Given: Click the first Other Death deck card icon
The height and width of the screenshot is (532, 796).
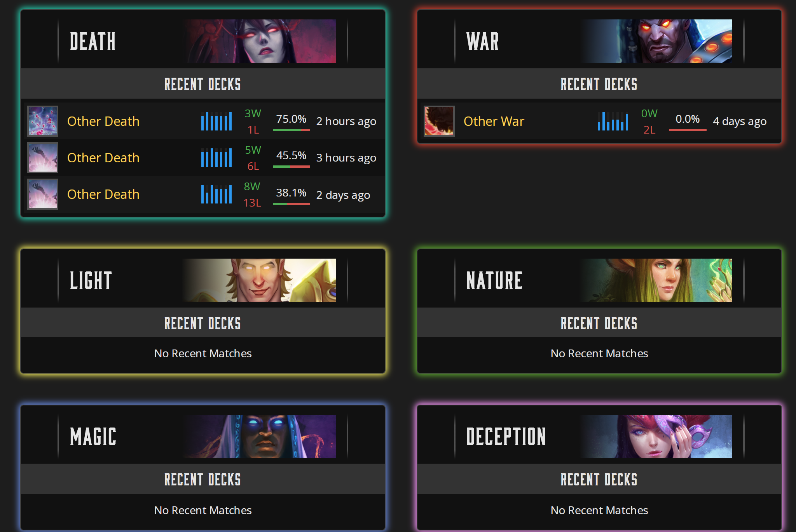Looking at the screenshot, I should (x=43, y=121).
